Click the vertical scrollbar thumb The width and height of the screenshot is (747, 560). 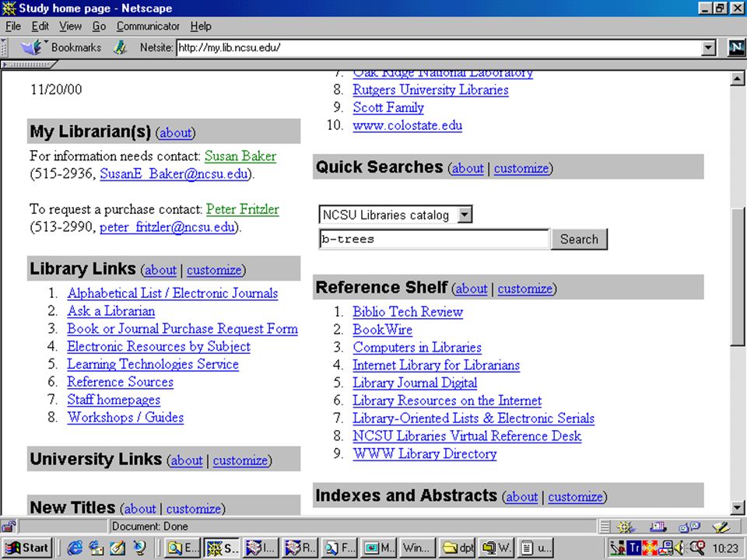point(737,277)
